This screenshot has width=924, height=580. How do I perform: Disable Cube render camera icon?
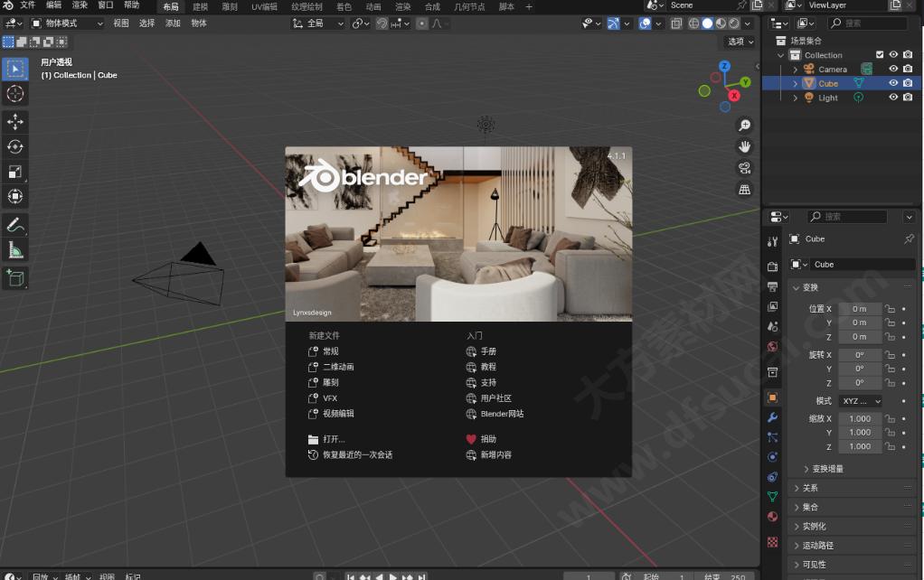[x=908, y=83]
